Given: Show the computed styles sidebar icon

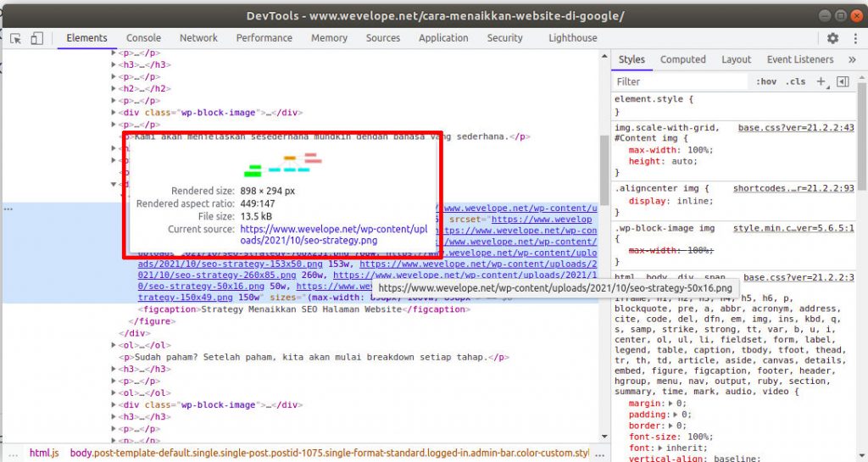Looking at the screenshot, I should pos(843,81).
